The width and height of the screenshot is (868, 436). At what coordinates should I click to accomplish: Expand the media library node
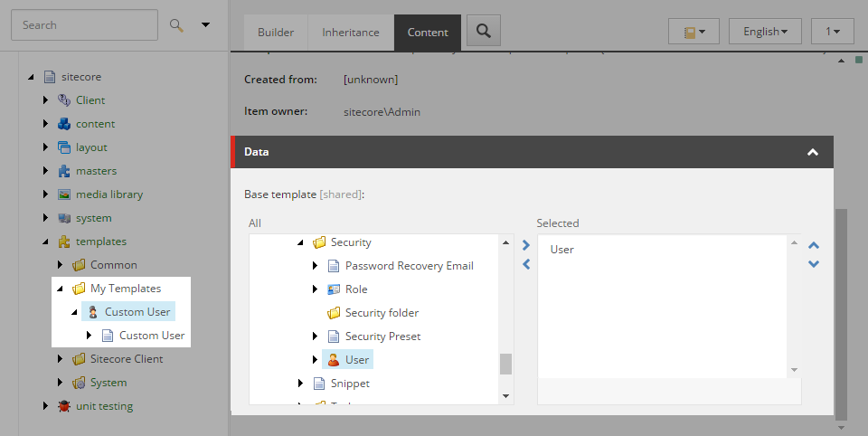point(45,194)
